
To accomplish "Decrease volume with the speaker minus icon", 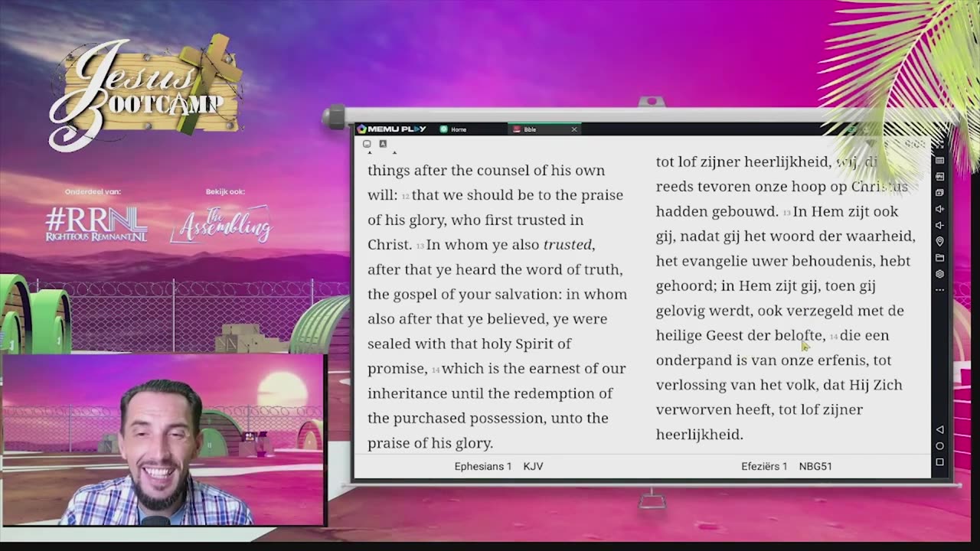I will [939, 225].
